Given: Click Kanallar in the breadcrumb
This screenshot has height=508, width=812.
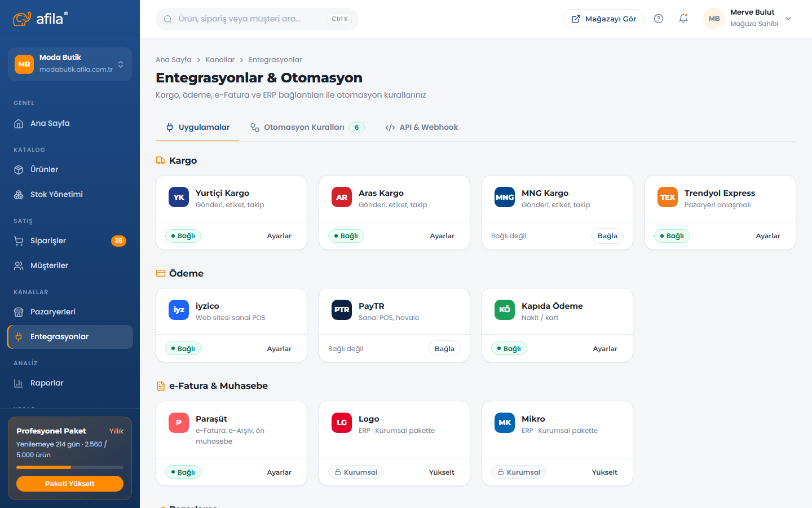Looking at the screenshot, I should point(220,60).
